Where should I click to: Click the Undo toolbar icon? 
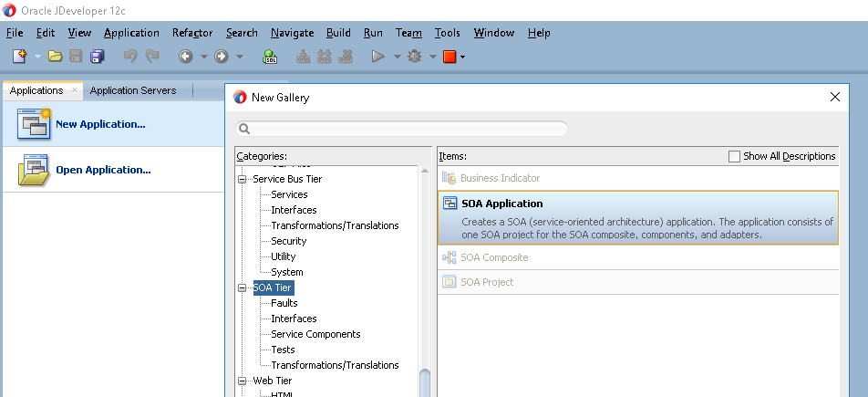[x=130, y=56]
